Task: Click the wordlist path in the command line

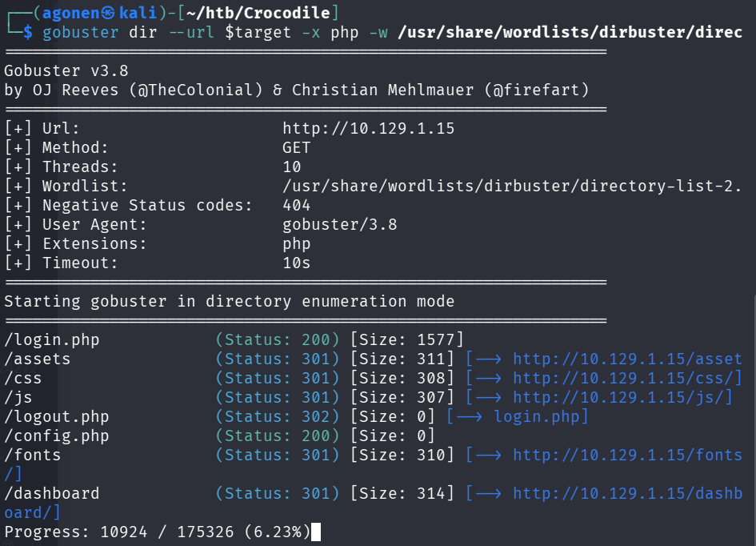Action: click(x=570, y=33)
